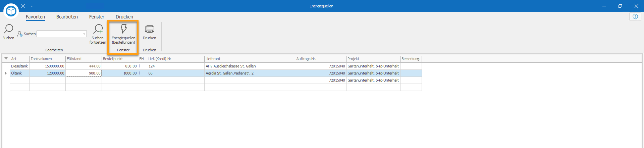
Task: Select the 444.00 Füllstand cell
Action: [x=84, y=66]
